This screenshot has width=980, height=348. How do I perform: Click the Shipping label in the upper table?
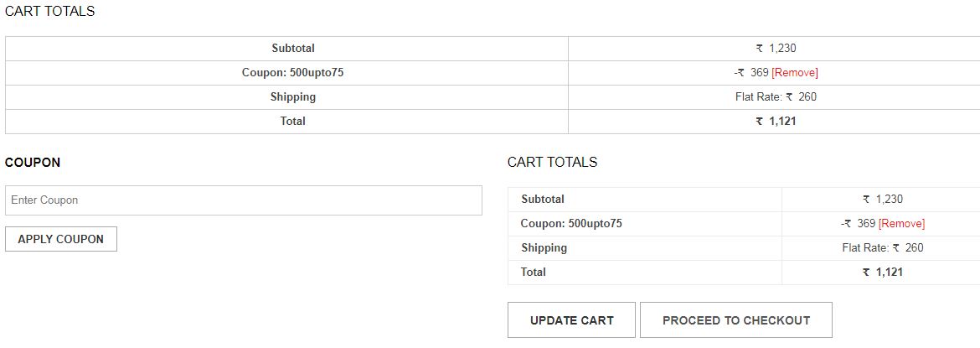tap(293, 97)
